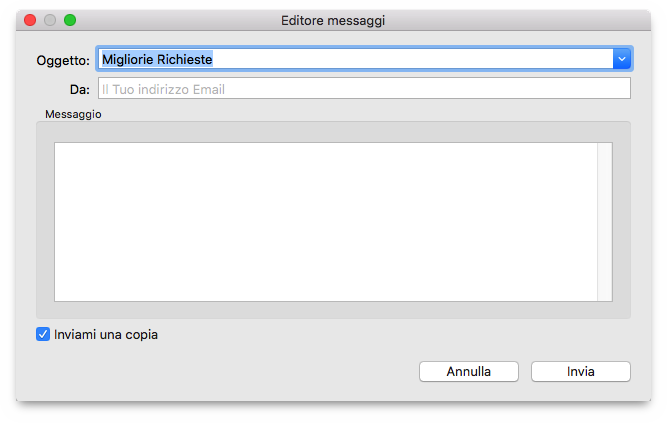Close the Editore messaggi window
This screenshot has width=667, height=423.
pyautogui.click(x=30, y=20)
